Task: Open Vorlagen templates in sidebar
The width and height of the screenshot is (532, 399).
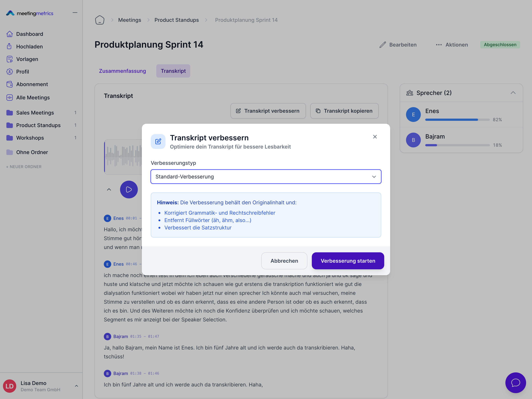Action: pos(27,59)
